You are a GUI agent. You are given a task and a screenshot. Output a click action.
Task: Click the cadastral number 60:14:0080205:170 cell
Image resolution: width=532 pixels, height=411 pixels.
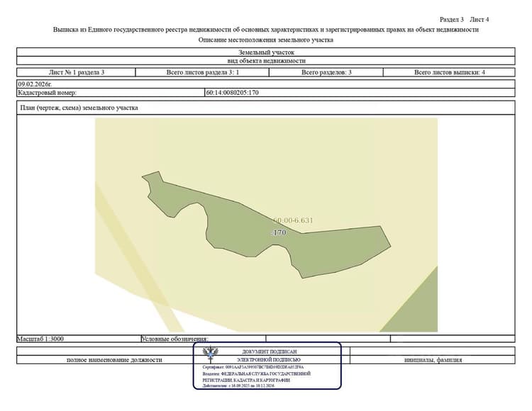coord(360,93)
